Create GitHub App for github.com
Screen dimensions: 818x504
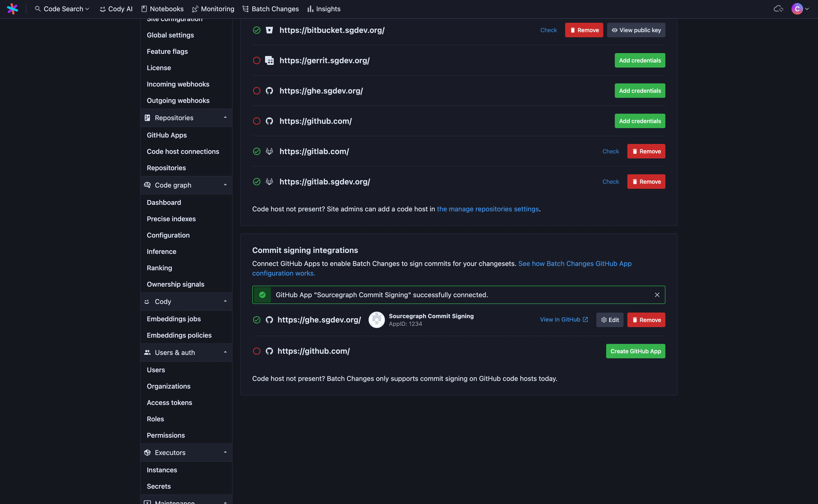636,351
